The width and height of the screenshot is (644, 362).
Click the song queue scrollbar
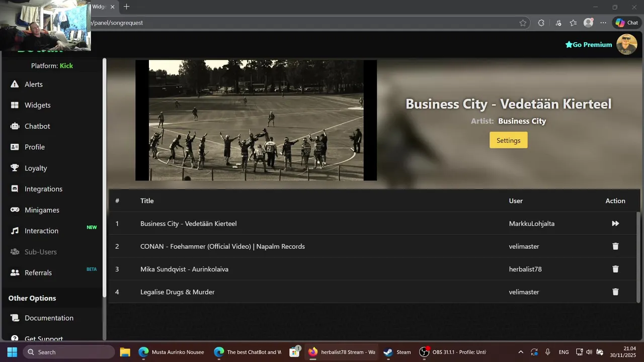(639, 256)
